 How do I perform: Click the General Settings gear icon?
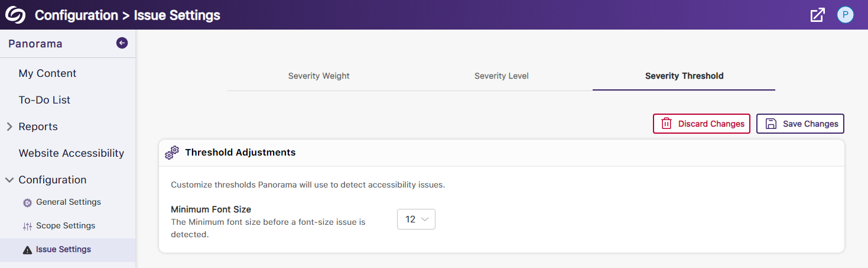click(x=27, y=203)
